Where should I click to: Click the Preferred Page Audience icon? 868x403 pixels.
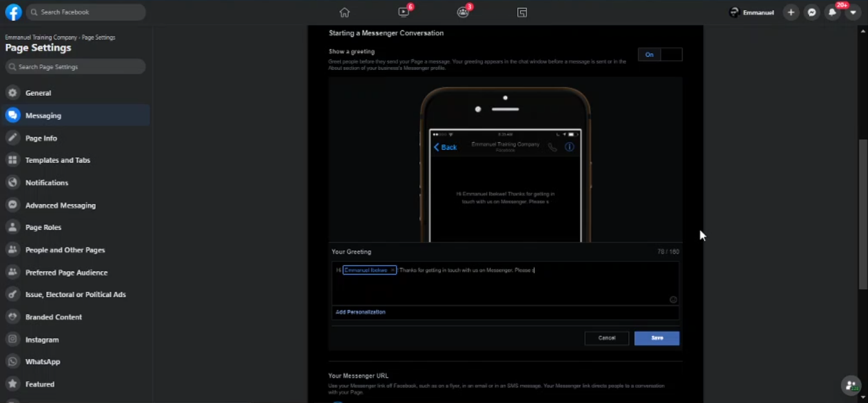pyautogui.click(x=12, y=272)
